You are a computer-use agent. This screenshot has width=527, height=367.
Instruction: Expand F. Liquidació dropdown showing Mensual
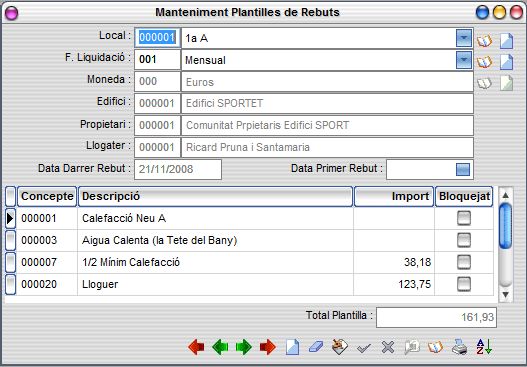point(464,60)
